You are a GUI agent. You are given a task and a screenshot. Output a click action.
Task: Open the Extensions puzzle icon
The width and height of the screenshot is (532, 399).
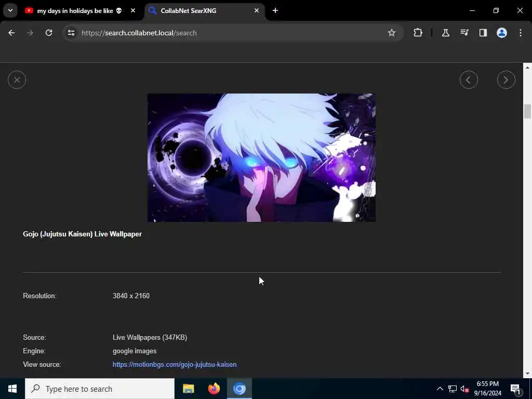(418, 33)
